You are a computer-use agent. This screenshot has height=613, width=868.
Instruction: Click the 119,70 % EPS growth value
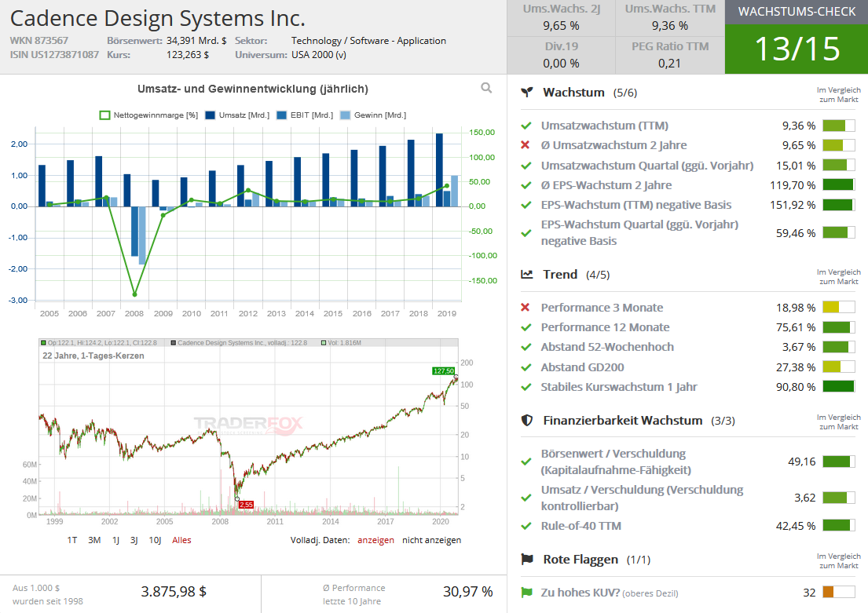(793, 184)
